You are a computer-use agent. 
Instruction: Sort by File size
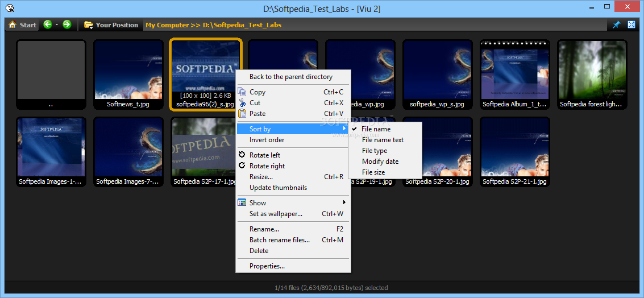coord(385,172)
